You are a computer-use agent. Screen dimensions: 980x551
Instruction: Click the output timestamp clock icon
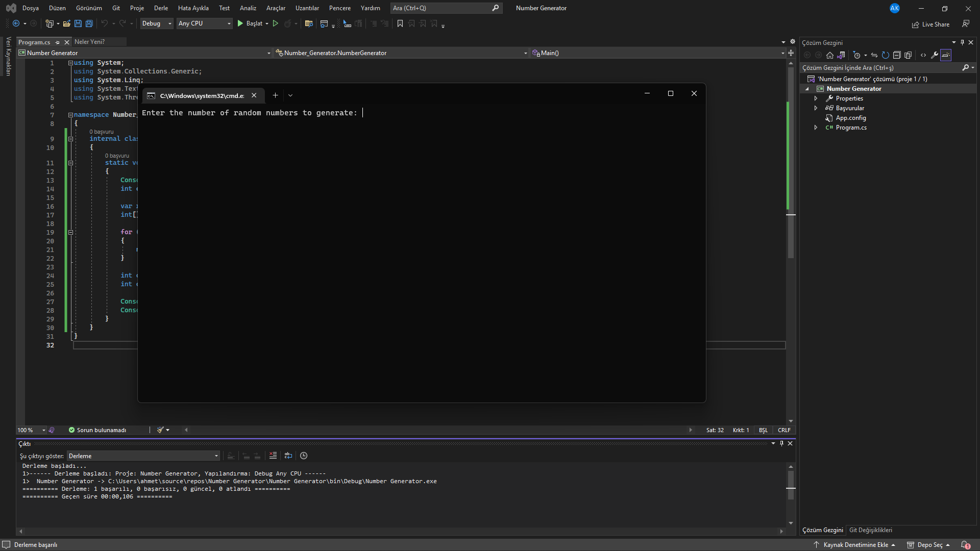304,456
